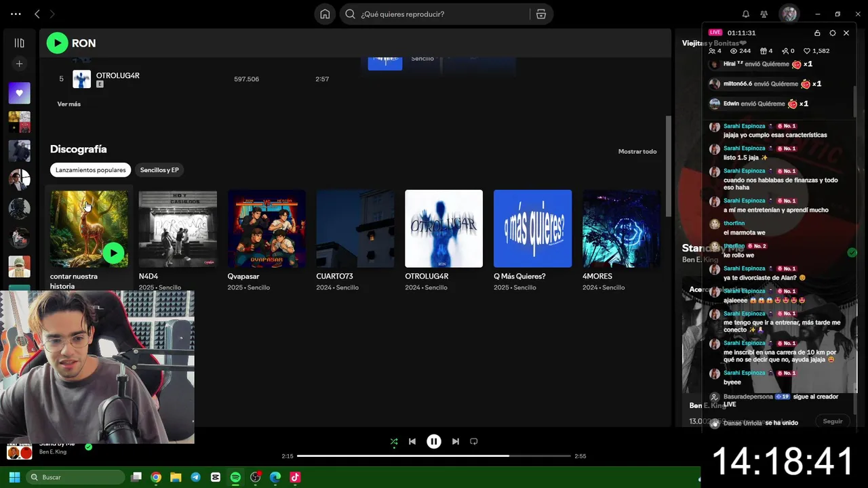Open the Qvapasar single cover
Screen dimensions: 868x488
click(267, 228)
